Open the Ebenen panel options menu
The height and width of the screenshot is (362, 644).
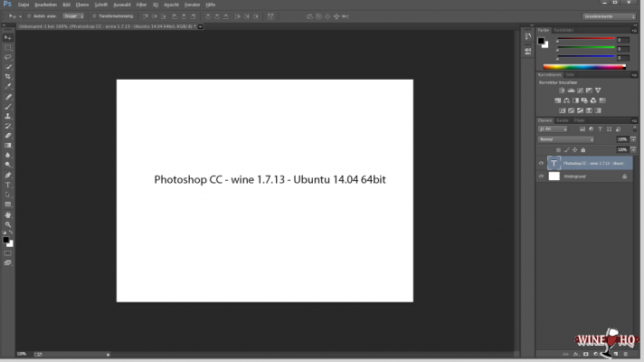coord(634,120)
